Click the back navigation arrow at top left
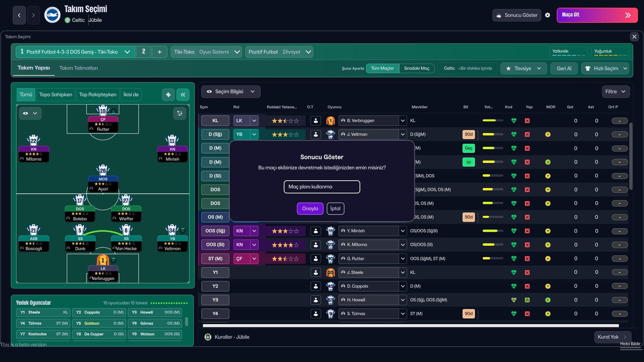Image resolution: width=644 pixels, height=362 pixels. tap(19, 15)
